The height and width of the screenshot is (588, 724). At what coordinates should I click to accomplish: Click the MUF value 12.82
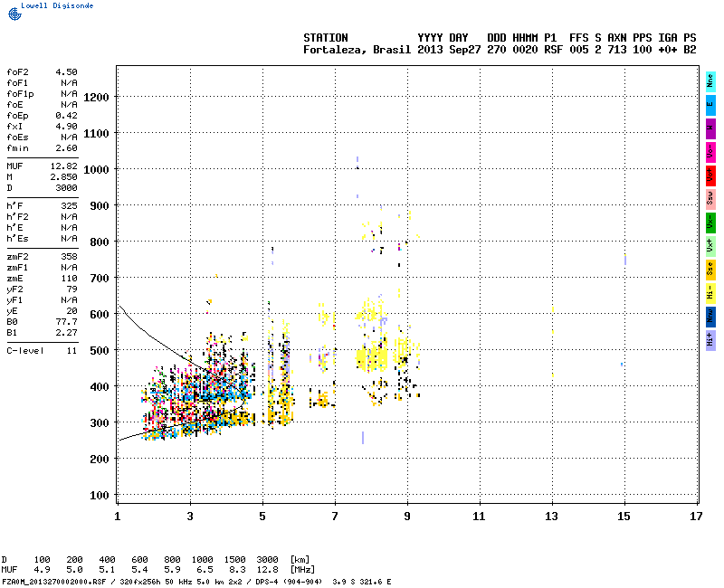click(x=64, y=166)
